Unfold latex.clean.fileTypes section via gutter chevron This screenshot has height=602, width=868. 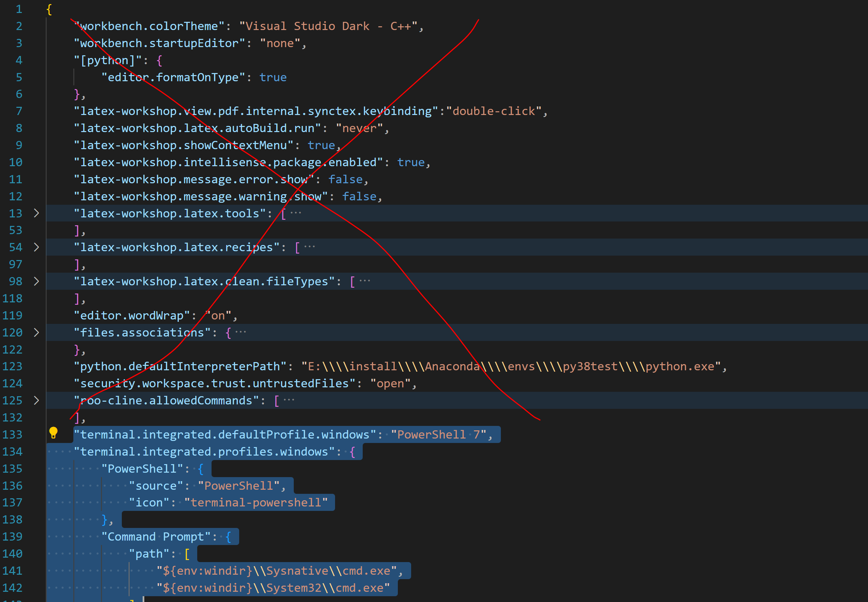tap(36, 282)
